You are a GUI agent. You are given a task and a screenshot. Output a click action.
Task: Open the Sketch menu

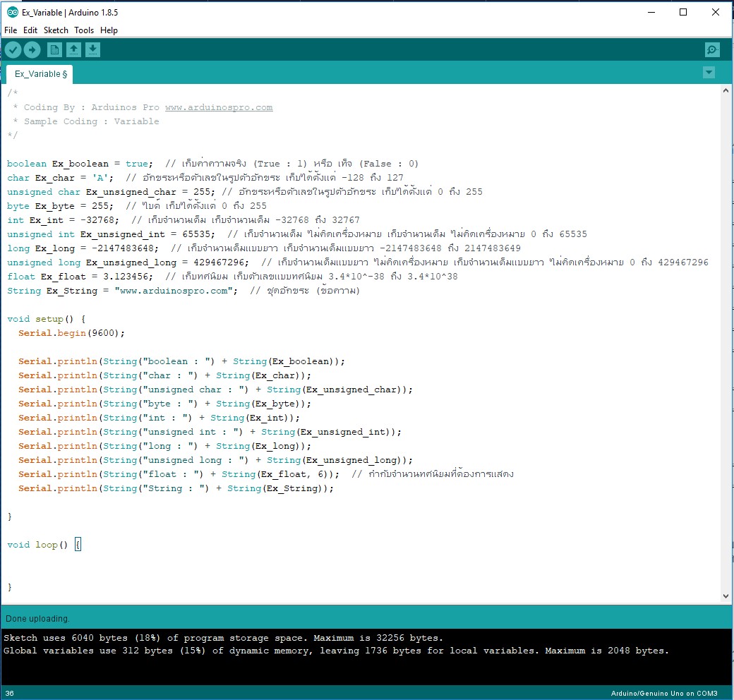click(56, 30)
